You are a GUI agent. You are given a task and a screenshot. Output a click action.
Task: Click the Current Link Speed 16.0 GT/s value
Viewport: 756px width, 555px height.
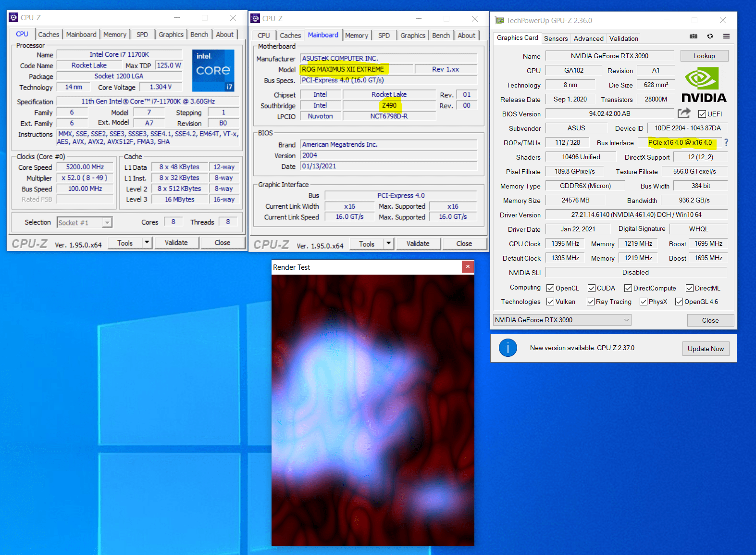[x=349, y=217]
